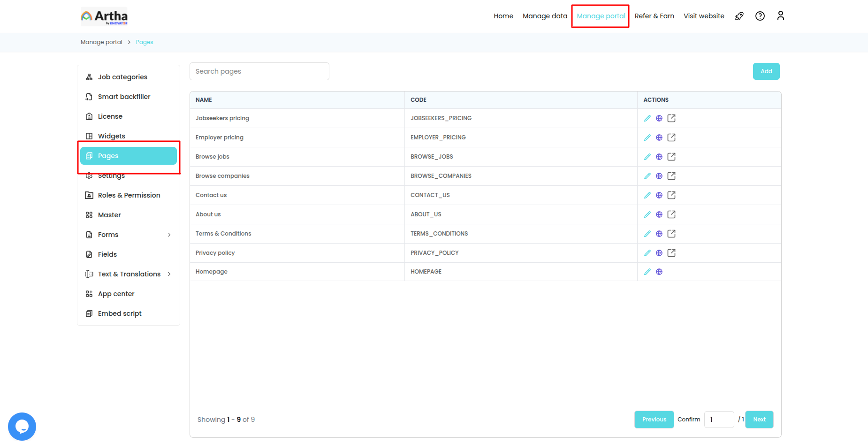This screenshot has width=868, height=443.
Task: Open external link for Contact us page
Action: pyautogui.click(x=671, y=195)
